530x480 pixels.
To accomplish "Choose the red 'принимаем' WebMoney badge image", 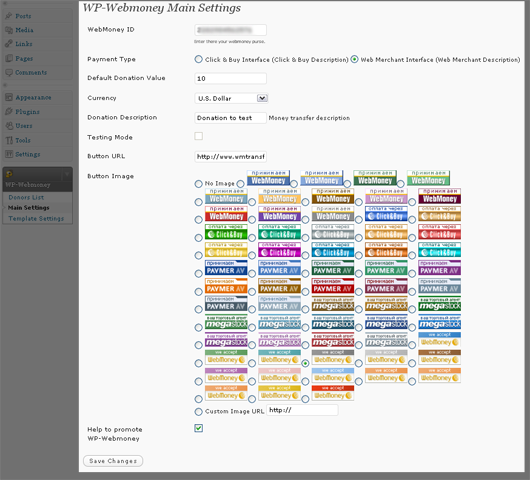I will tap(226, 214).
